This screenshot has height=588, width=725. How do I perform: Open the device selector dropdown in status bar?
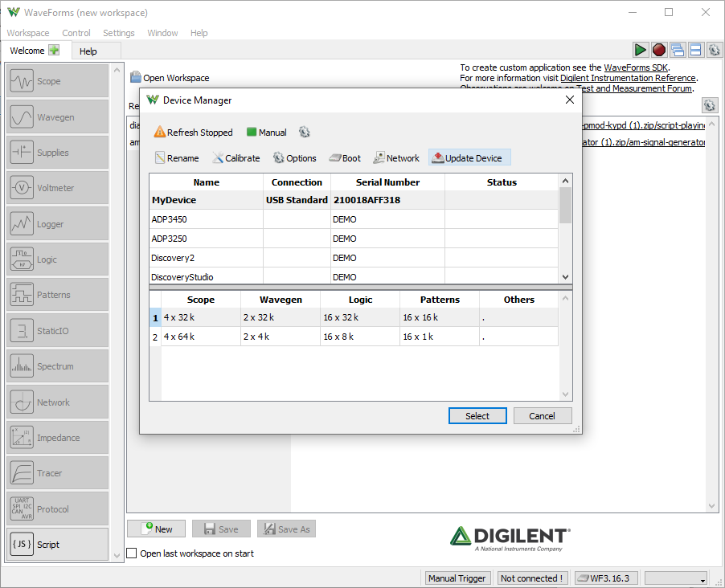676,578
